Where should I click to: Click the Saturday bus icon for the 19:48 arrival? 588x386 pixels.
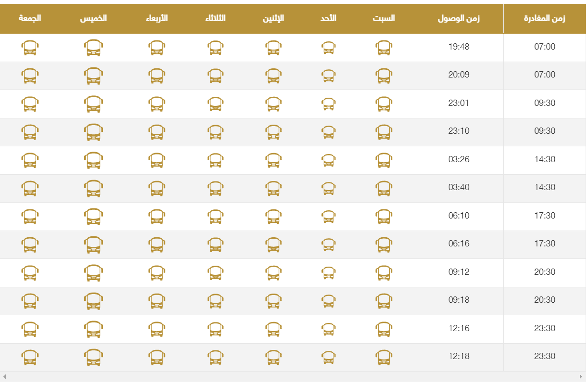point(383,48)
